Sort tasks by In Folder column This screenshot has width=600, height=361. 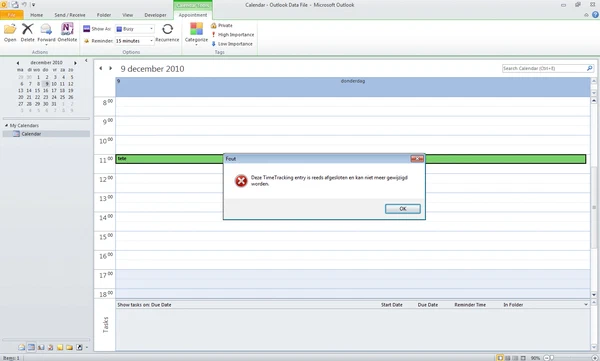point(513,305)
